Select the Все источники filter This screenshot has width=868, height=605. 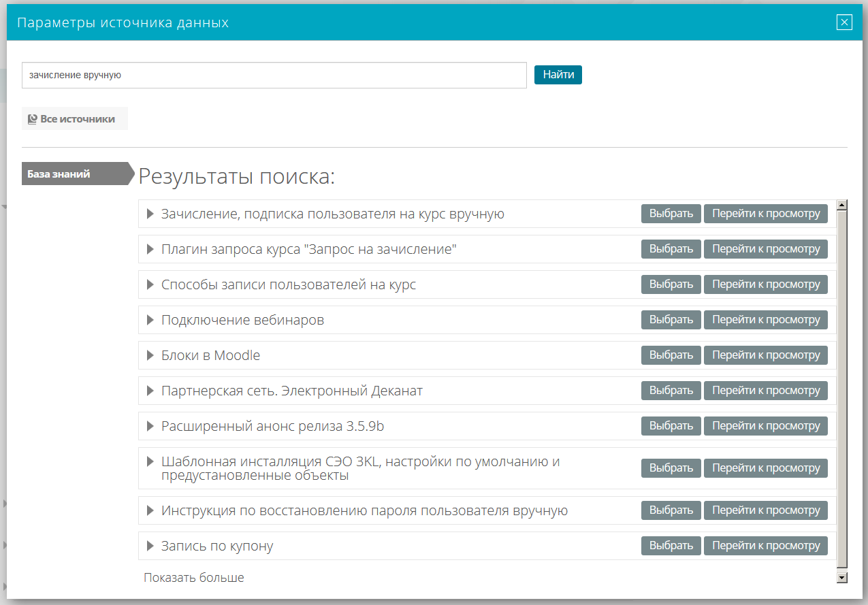click(75, 119)
